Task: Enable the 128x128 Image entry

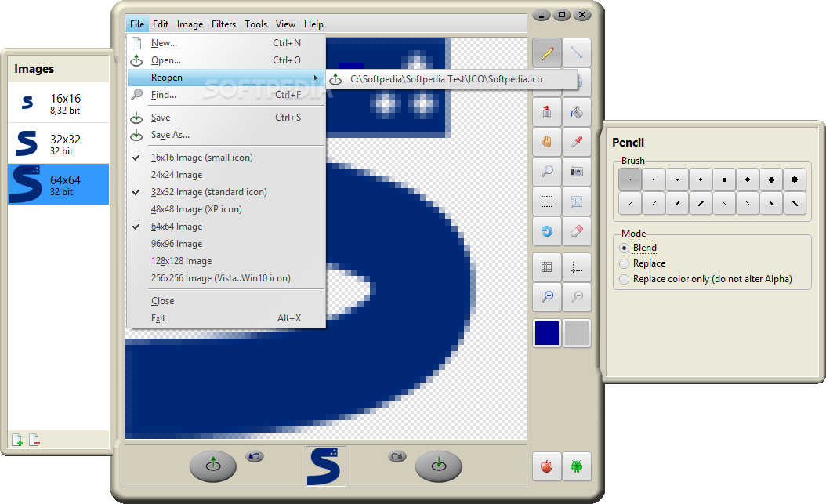Action: click(x=226, y=261)
